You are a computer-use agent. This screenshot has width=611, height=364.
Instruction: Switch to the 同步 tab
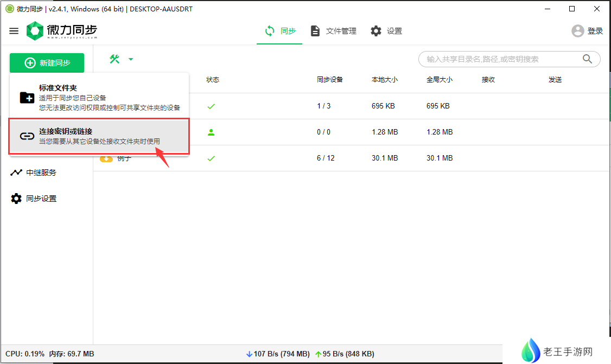tap(280, 31)
